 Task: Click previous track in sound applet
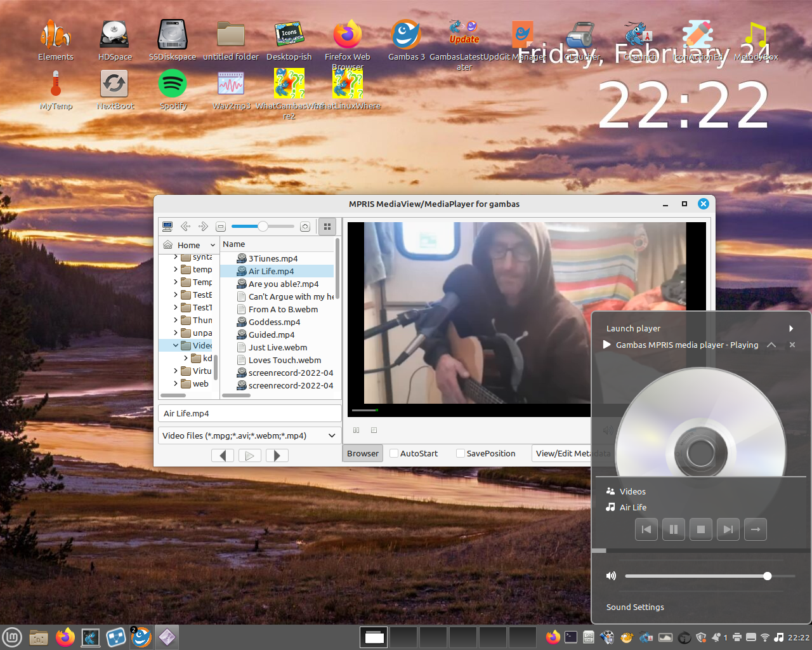click(x=646, y=529)
